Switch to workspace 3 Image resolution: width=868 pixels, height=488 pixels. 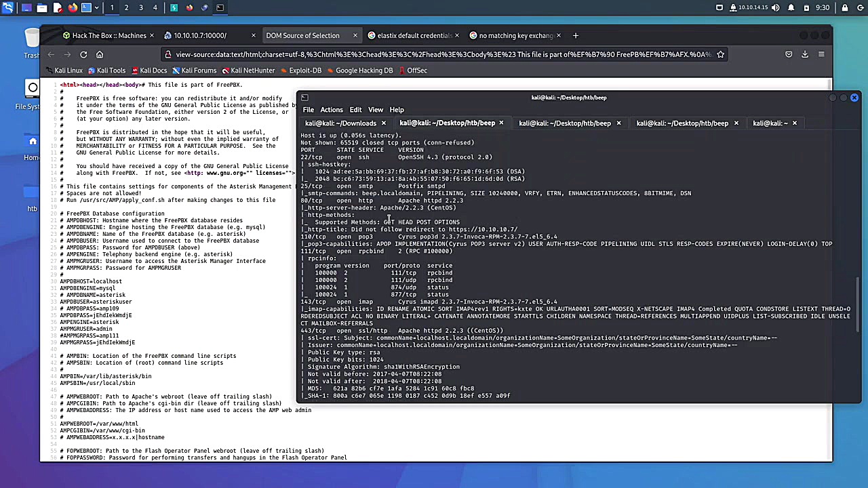click(140, 7)
